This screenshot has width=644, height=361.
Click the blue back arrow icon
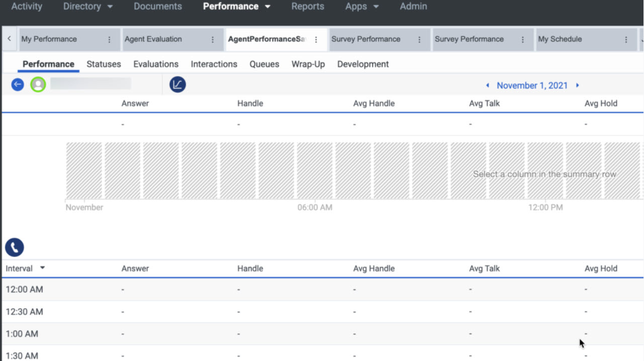[18, 84]
